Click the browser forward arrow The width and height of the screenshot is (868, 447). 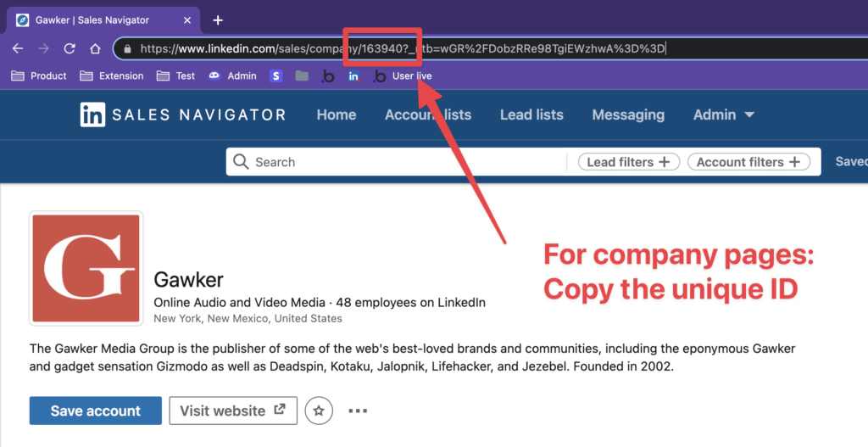click(x=43, y=48)
